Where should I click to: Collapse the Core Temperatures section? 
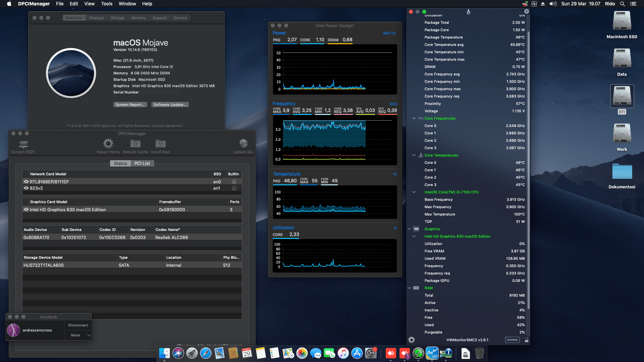[414, 155]
